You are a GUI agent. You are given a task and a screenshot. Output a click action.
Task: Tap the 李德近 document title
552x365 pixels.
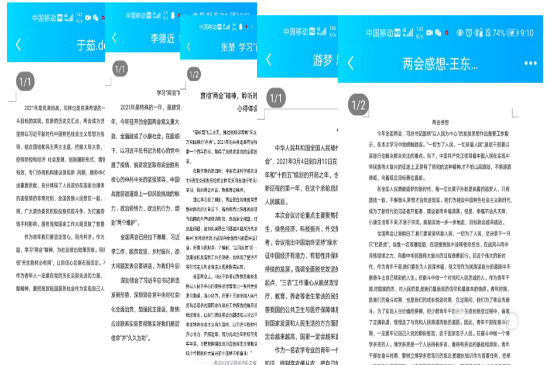[x=163, y=38]
